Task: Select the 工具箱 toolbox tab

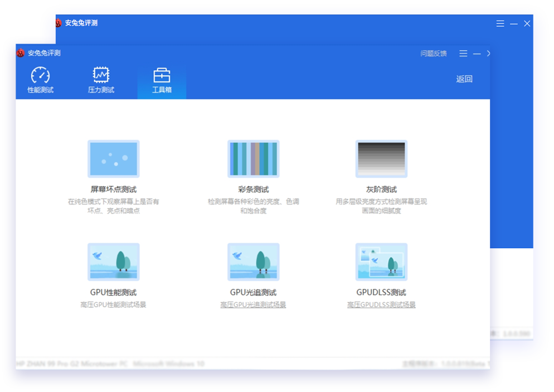Action: pyautogui.click(x=162, y=81)
